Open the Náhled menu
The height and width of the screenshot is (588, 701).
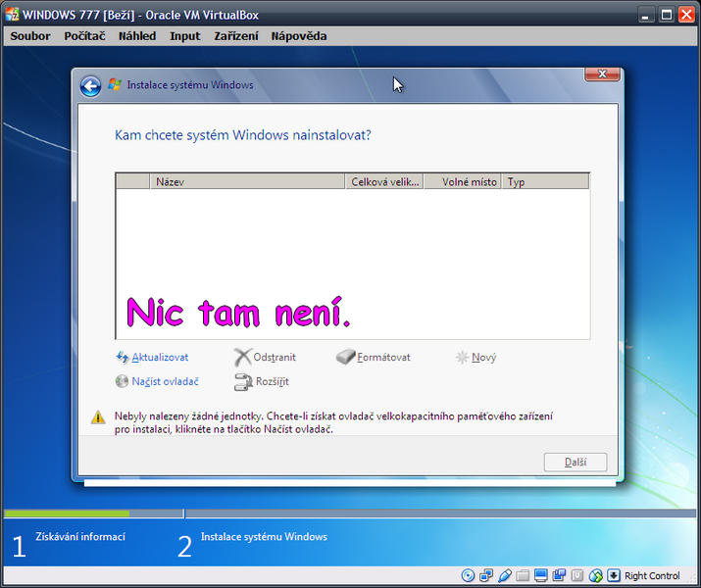point(137,36)
